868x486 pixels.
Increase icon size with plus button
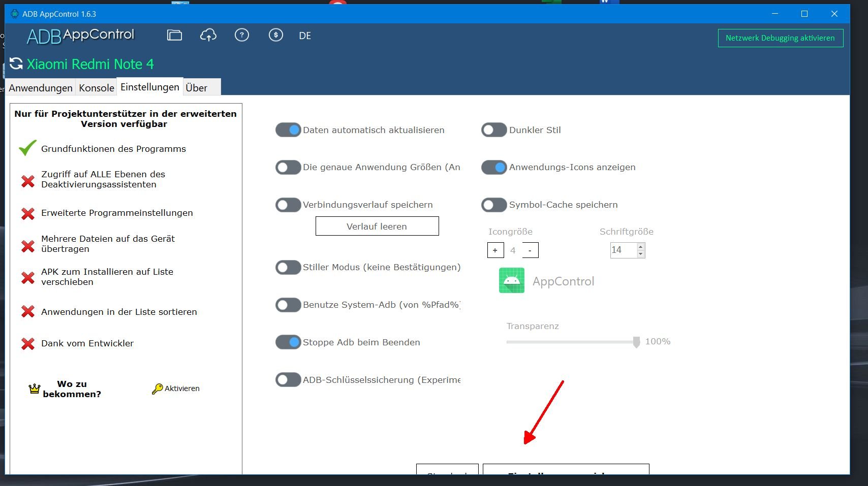[x=495, y=250]
